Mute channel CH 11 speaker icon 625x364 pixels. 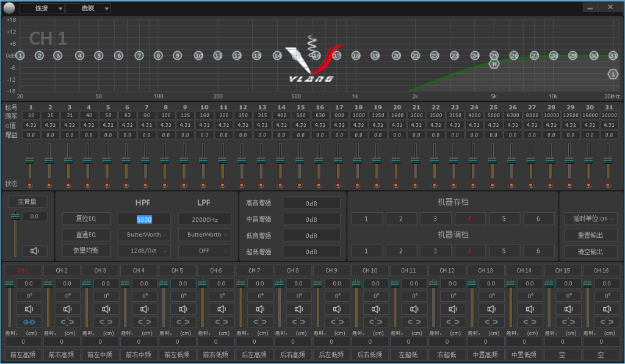(x=414, y=309)
